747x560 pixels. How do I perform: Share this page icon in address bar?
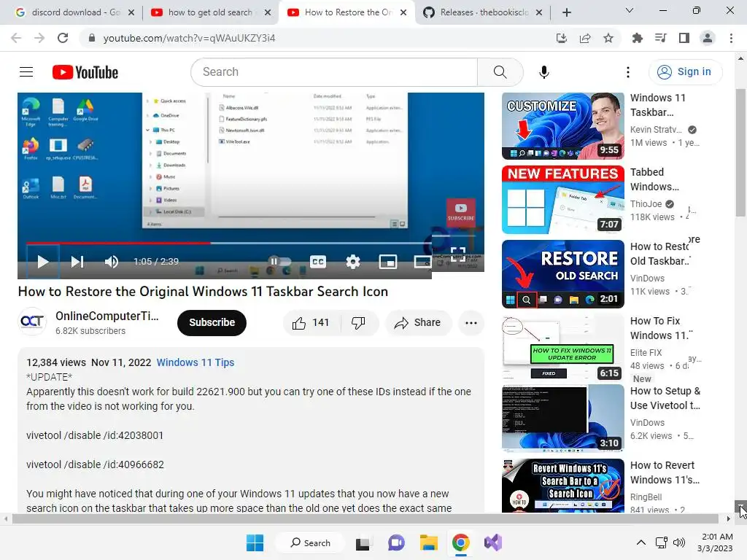pyautogui.click(x=585, y=38)
